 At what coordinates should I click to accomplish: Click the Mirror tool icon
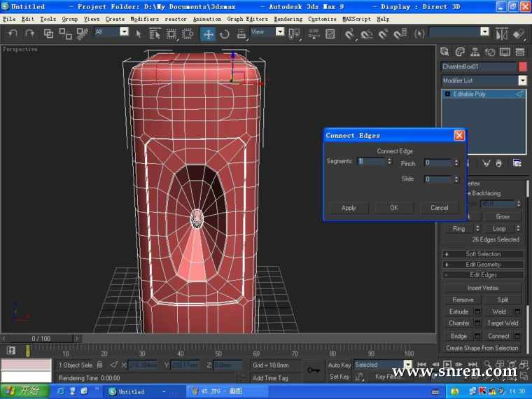[x=502, y=33]
